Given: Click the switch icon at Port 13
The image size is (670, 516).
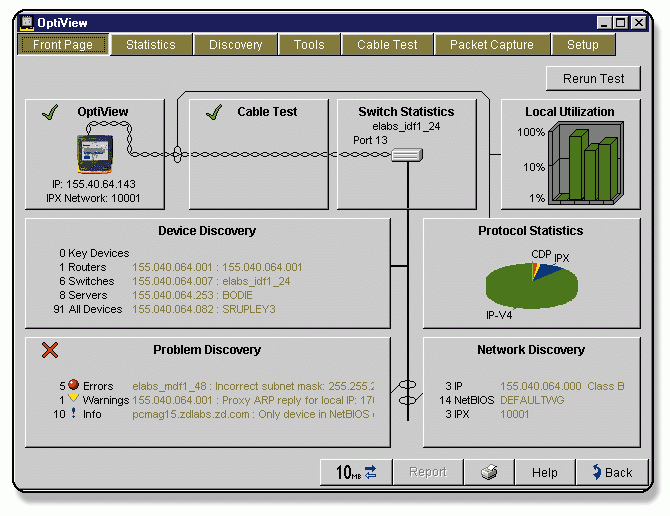Looking at the screenshot, I should pos(407,155).
